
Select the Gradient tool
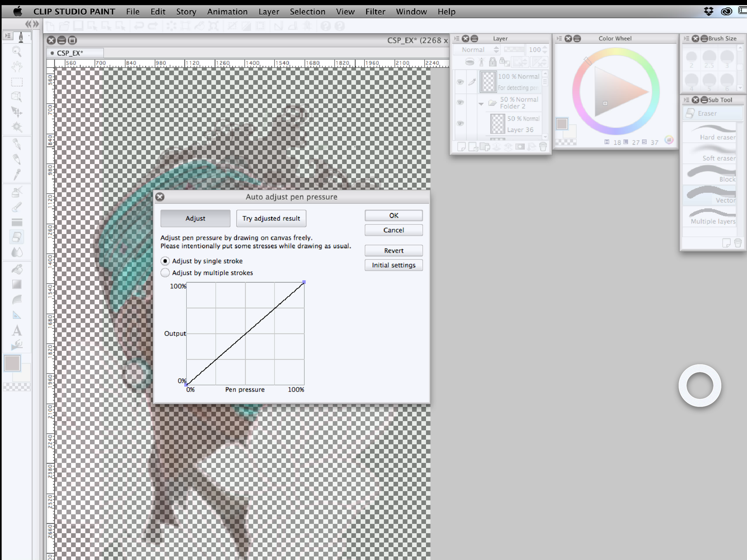pyautogui.click(x=17, y=284)
